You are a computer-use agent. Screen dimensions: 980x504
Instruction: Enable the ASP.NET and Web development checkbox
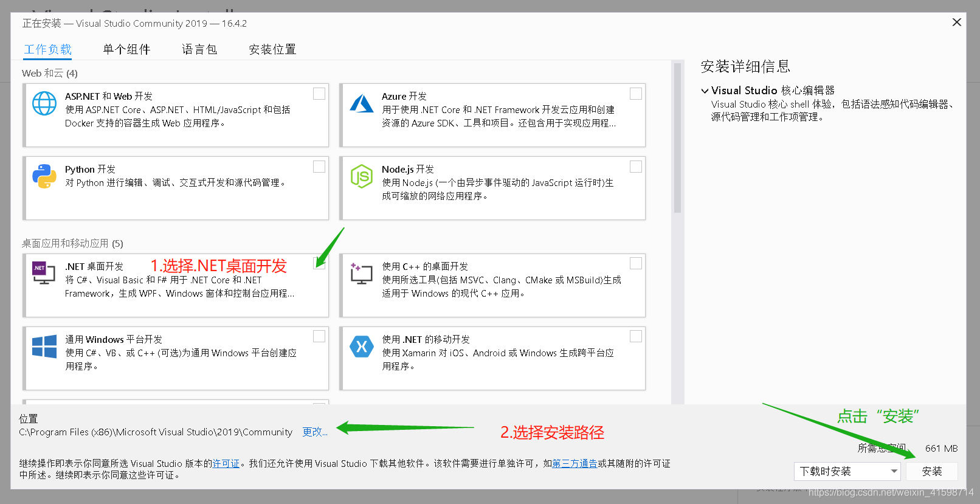pyautogui.click(x=319, y=94)
